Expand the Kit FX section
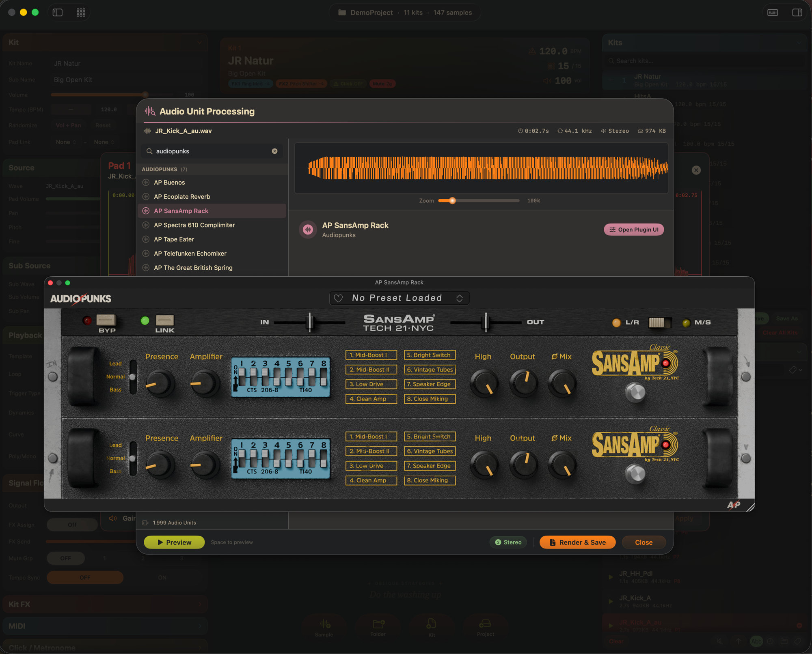The image size is (812, 654). [105, 604]
